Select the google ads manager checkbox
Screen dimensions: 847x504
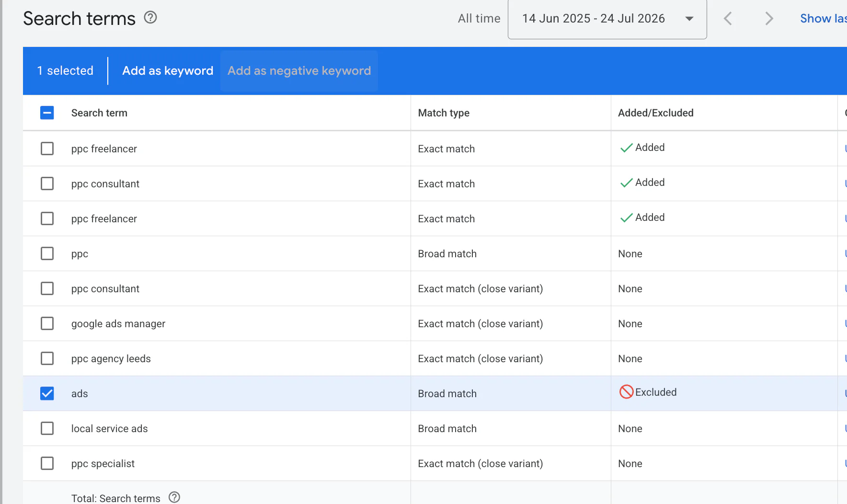(x=47, y=323)
